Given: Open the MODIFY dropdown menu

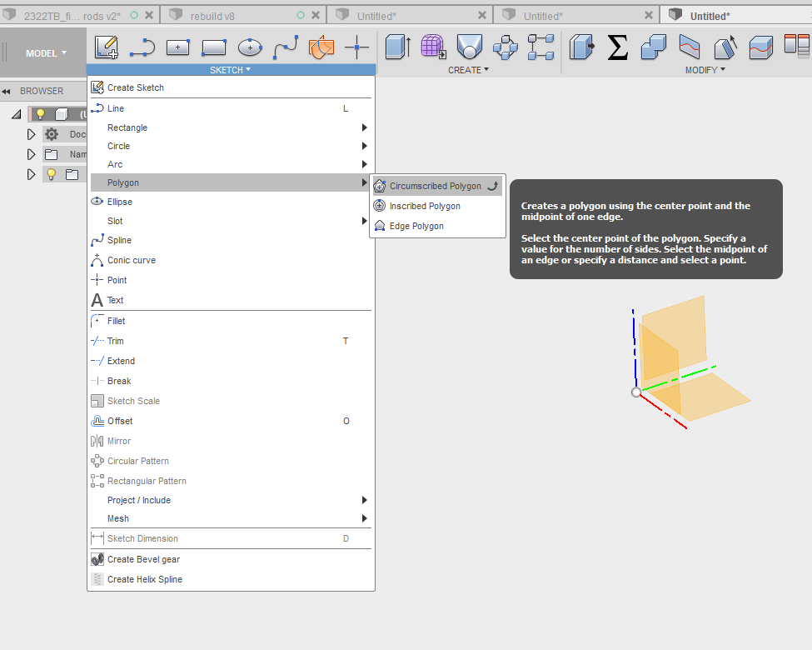Looking at the screenshot, I should tap(705, 70).
